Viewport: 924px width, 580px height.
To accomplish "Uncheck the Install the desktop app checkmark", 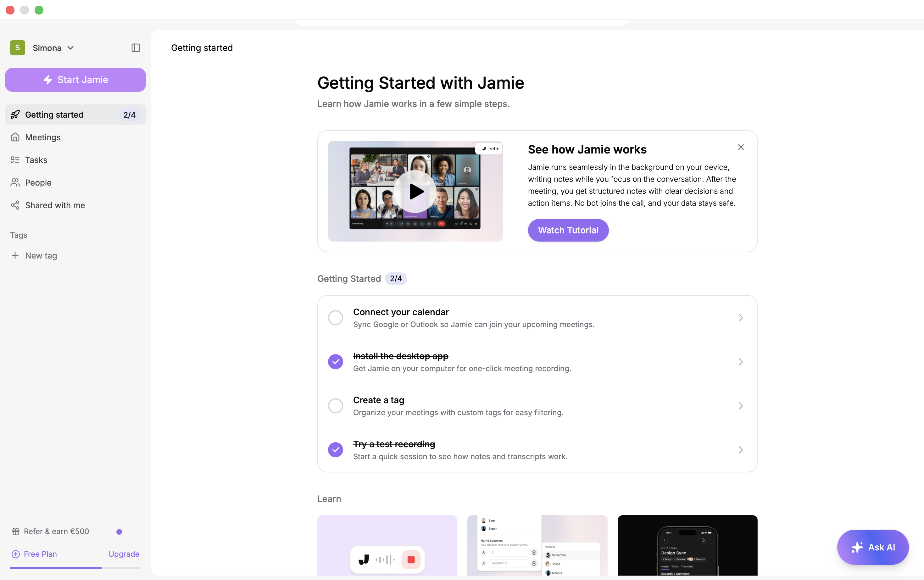I will pyautogui.click(x=335, y=362).
